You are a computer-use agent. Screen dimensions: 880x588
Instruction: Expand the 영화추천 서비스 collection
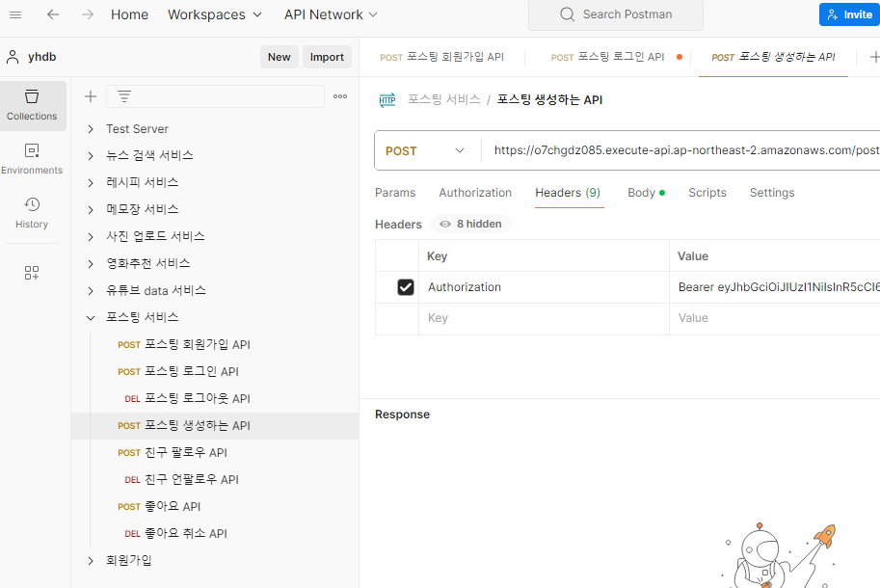[x=91, y=264]
